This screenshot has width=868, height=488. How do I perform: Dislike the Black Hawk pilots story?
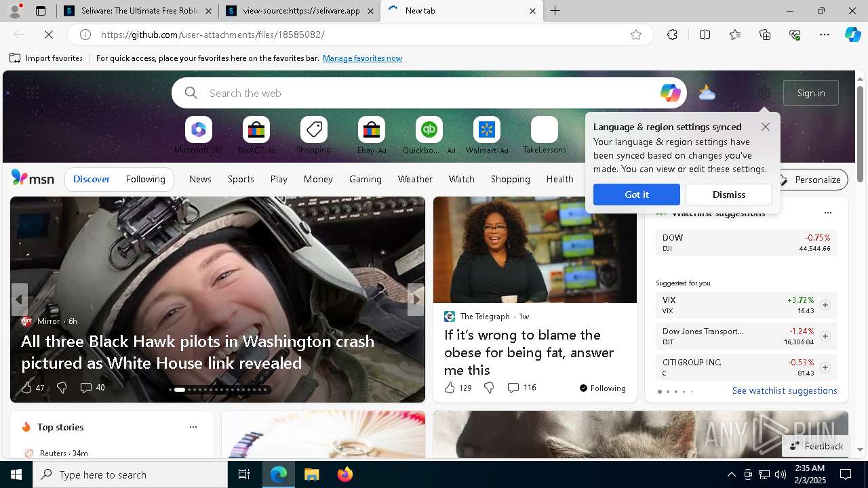pyautogui.click(x=62, y=388)
